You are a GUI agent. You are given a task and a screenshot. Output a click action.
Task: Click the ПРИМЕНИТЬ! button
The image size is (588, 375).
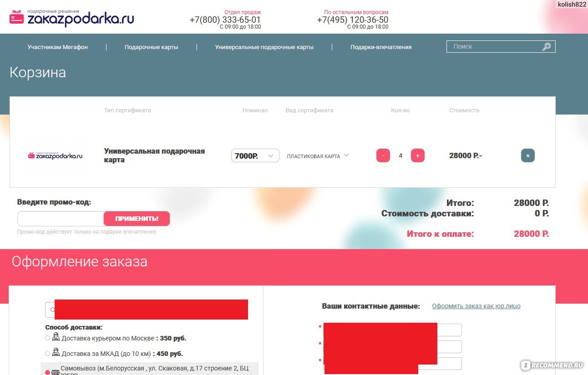[137, 219]
